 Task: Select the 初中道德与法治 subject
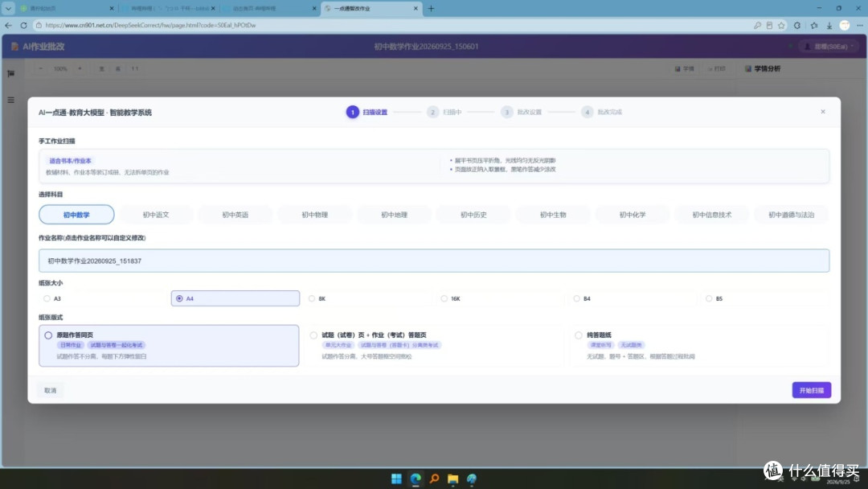click(791, 215)
